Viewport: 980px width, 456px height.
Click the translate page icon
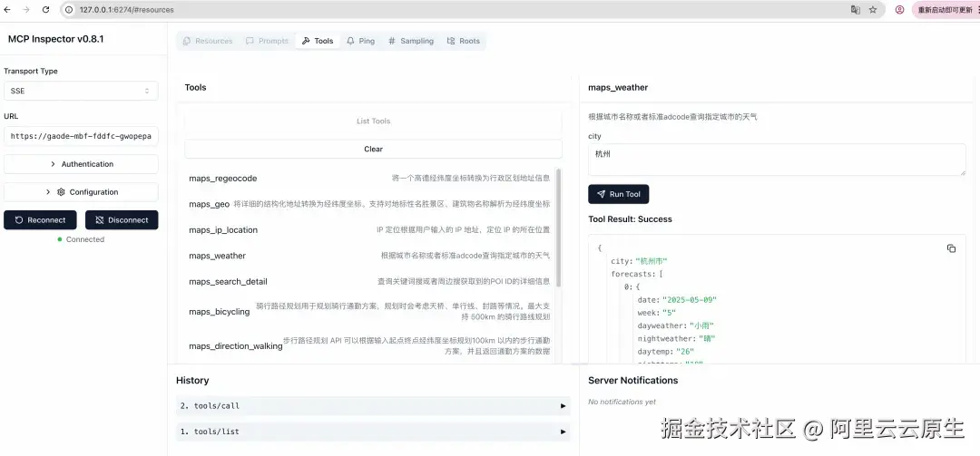[855, 10]
